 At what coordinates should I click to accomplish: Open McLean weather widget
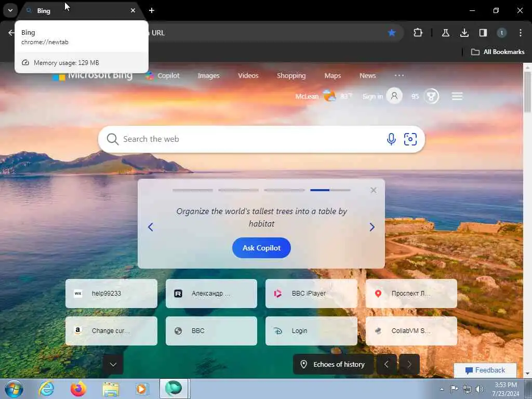[323, 96]
